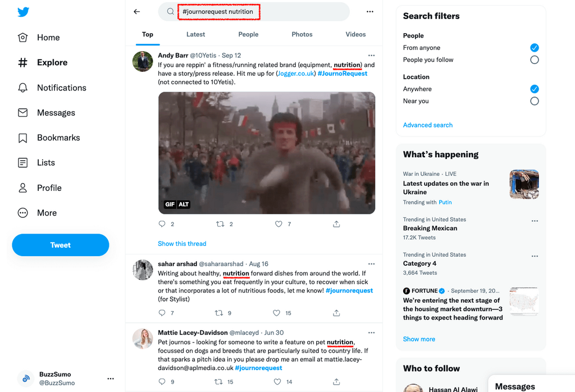Switch to the Photos tab
Viewport: 575px width, 392px height.
click(302, 34)
